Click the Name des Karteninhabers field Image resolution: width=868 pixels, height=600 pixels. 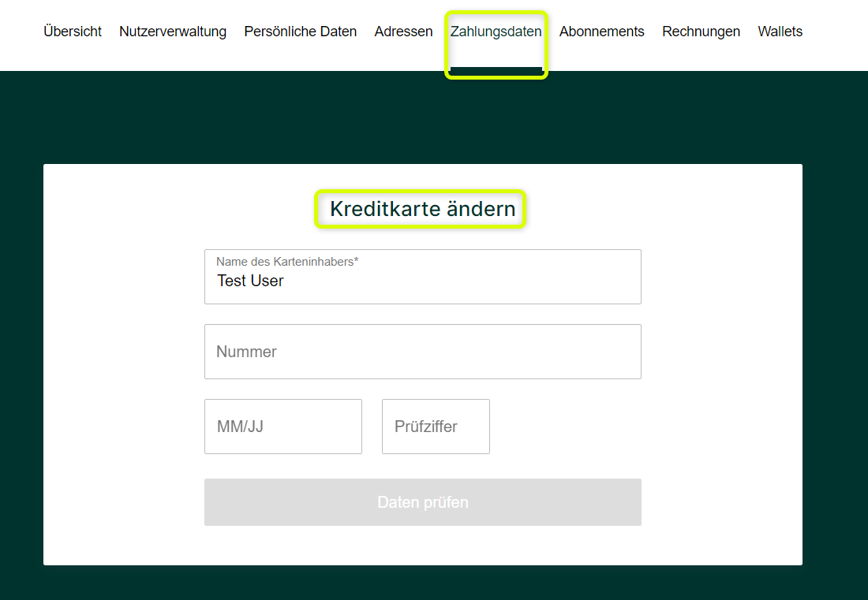(x=423, y=277)
